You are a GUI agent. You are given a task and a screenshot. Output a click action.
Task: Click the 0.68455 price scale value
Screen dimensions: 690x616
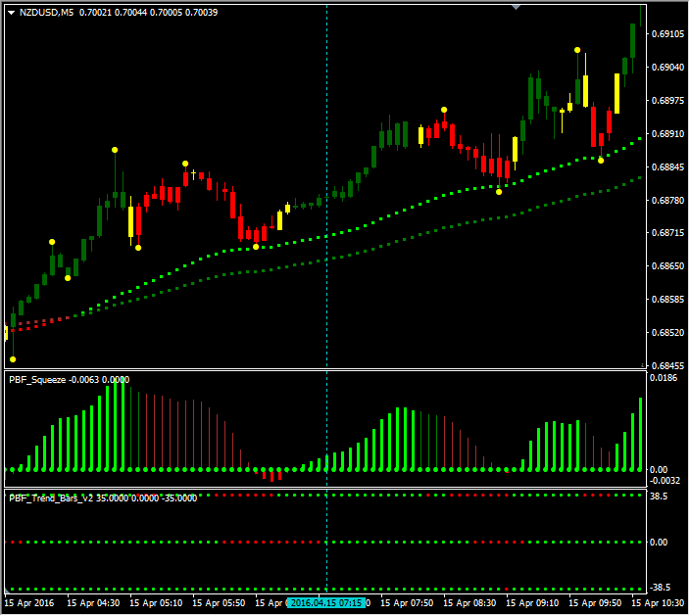tap(668, 365)
